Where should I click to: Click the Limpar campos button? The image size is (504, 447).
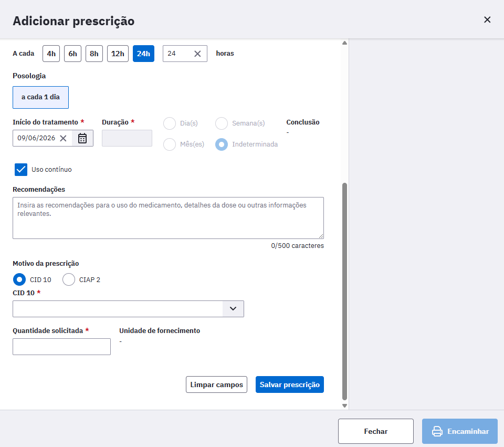click(x=216, y=384)
